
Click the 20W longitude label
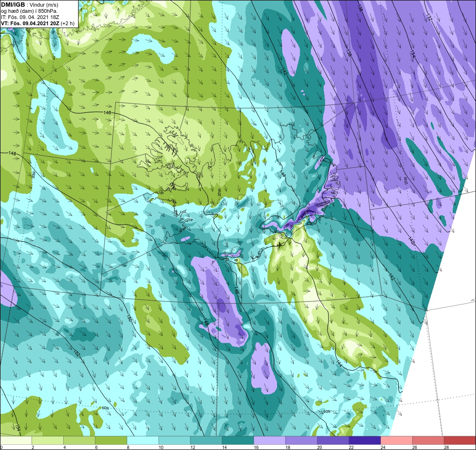[219, 192]
